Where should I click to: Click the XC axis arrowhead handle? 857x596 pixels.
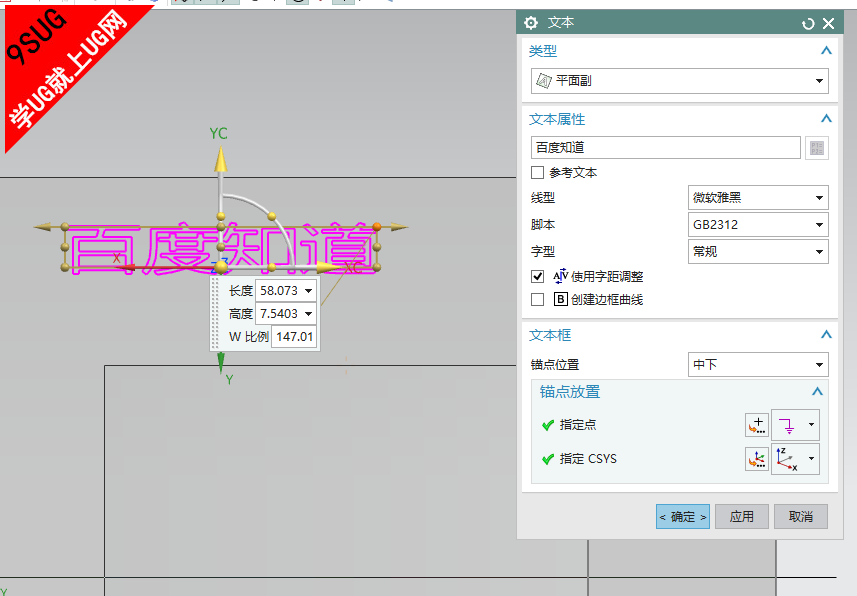328,267
